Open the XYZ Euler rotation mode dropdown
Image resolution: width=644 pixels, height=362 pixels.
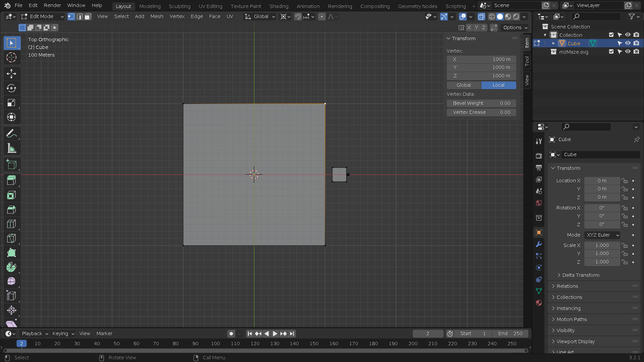[602, 235]
